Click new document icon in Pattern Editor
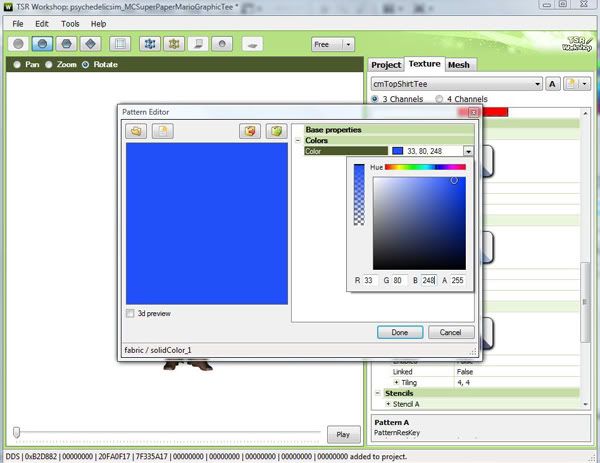The image size is (600, 463). tap(163, 131)
